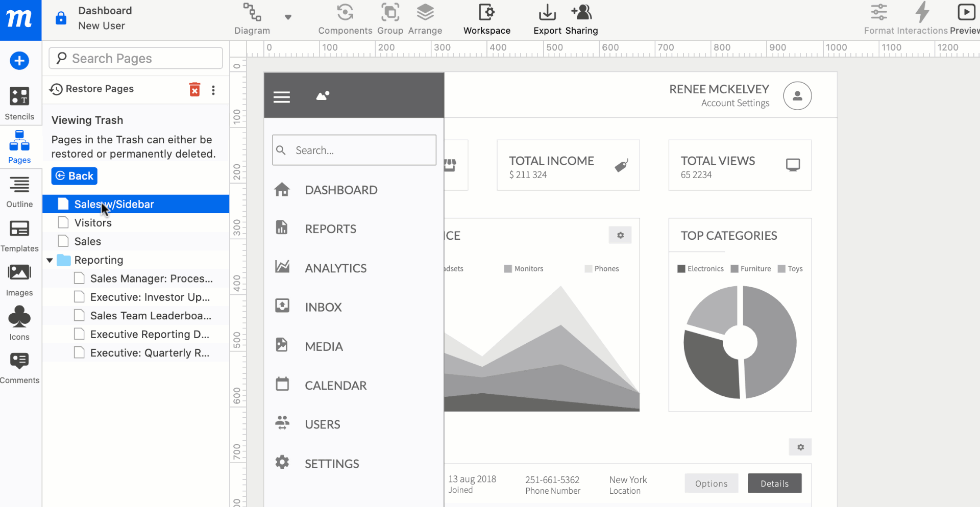Open the Outline panel
The image size is (980, 507).
coord(19,191)
